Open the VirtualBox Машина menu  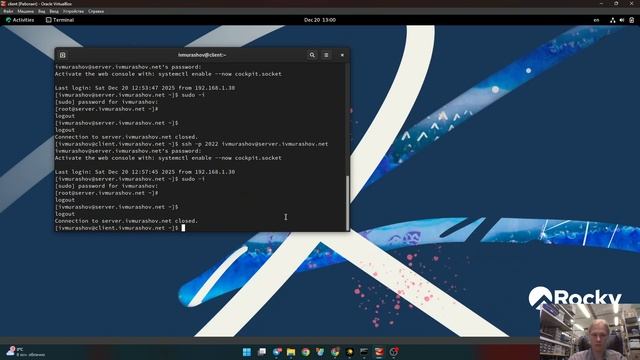(x=25, y=11)
